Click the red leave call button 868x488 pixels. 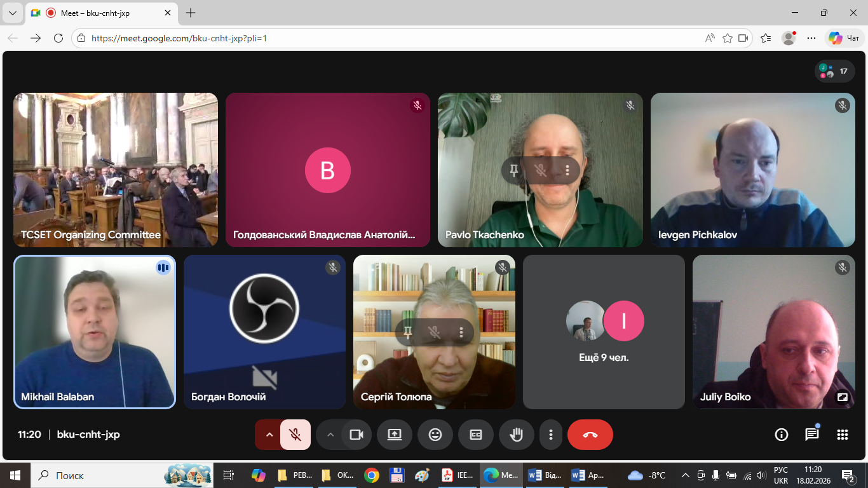pyautogui.click(x=590, y=435)
